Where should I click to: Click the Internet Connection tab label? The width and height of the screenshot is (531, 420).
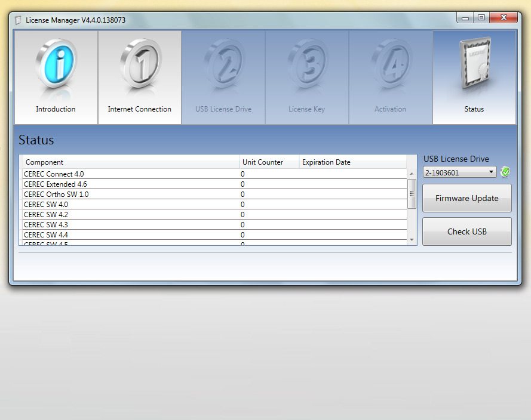click(140, 109)
